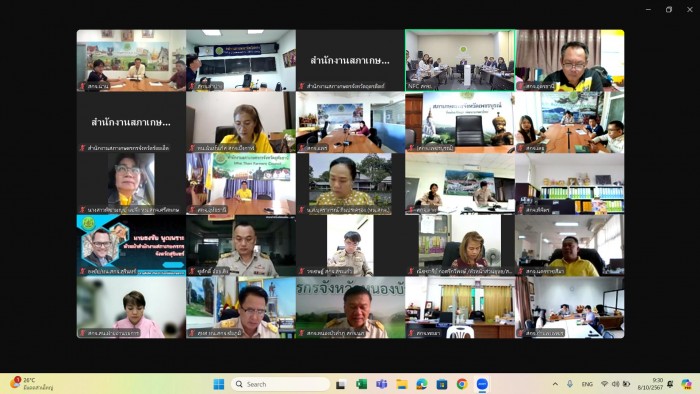Open Excel from the taskbar
The width and height of the screenshot is (700, 394).
[x=361, y=384]
